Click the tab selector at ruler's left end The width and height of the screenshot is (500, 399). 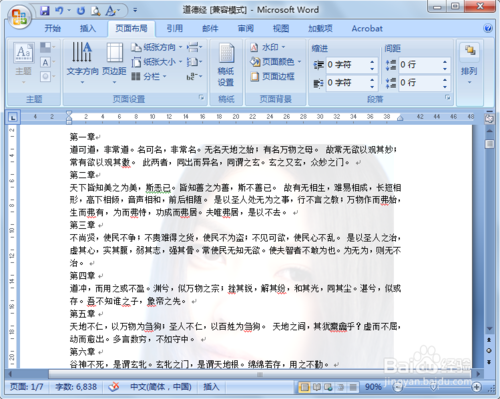(13, 117)
